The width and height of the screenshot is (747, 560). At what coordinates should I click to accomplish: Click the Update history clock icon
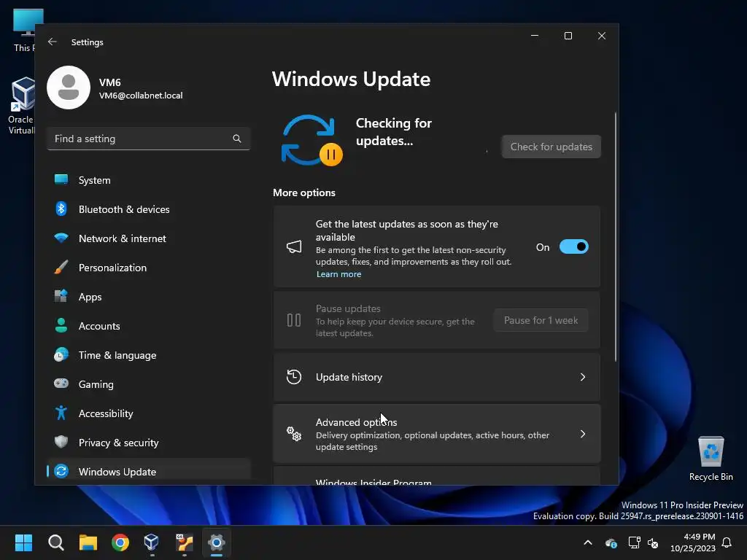click(x=294, y=377)
